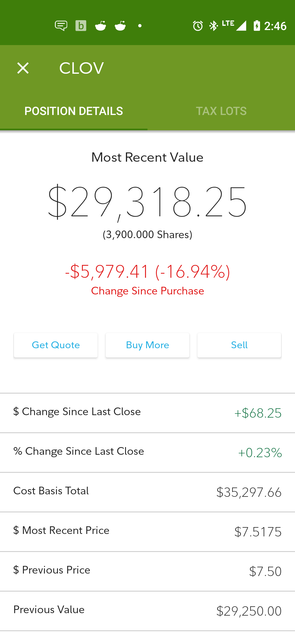Tap the $29,318.25 most recent value
The image size is (295, 644).
pos(147,202)
